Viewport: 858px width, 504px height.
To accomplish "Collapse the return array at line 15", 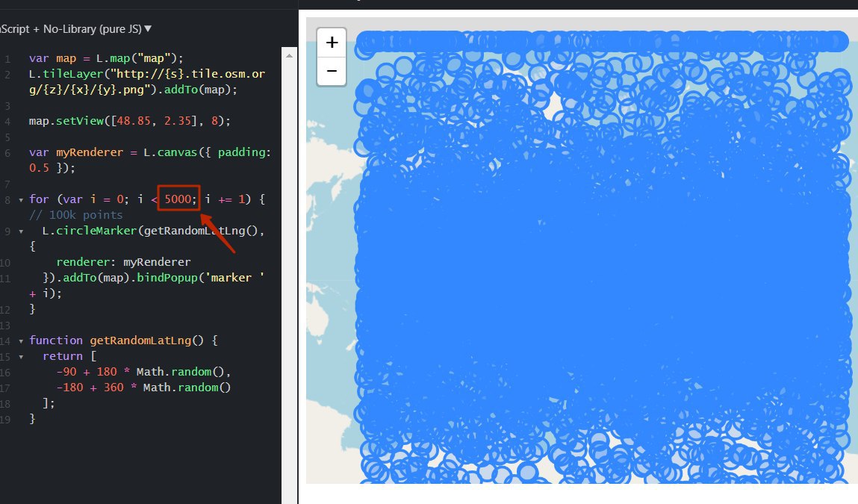I will coord(21,357).
